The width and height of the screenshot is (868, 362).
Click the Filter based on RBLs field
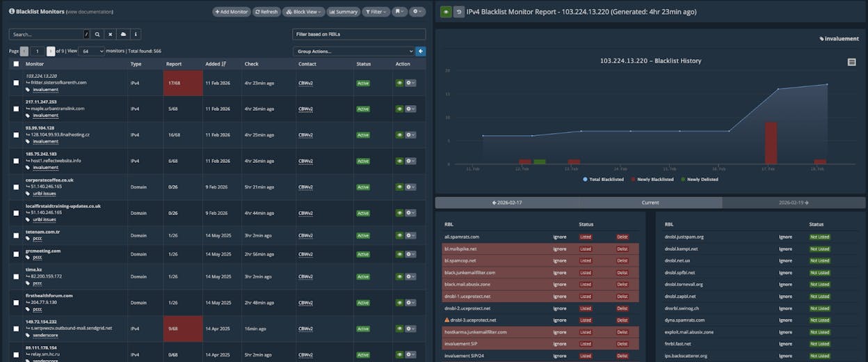[x=359, y=34]
